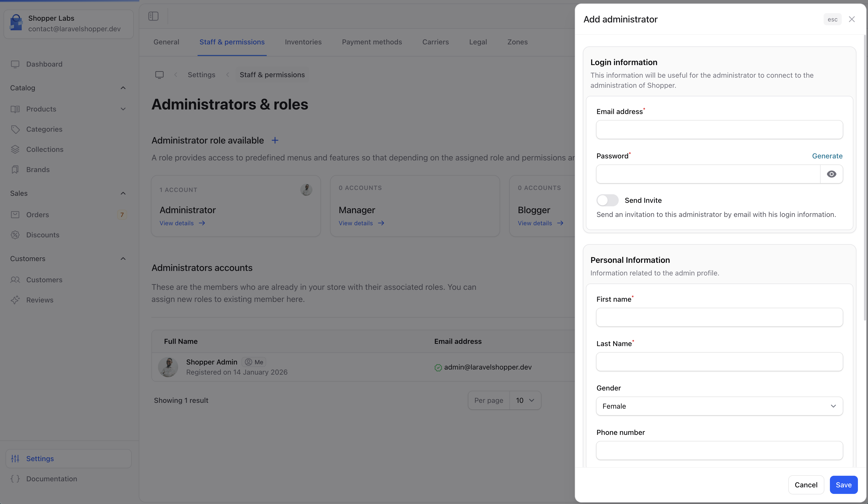Open Reviews from the sidebar icon

tap(15, 300)
